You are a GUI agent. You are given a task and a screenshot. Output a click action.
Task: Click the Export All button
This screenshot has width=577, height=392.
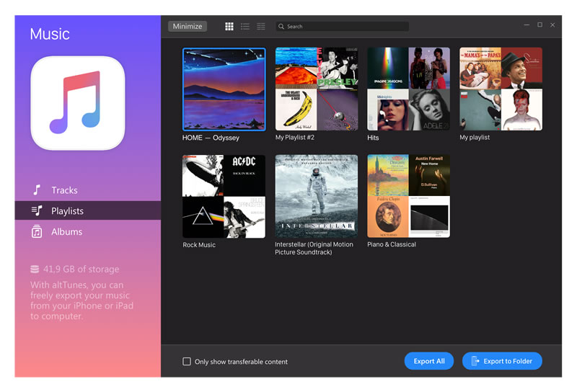429,361
